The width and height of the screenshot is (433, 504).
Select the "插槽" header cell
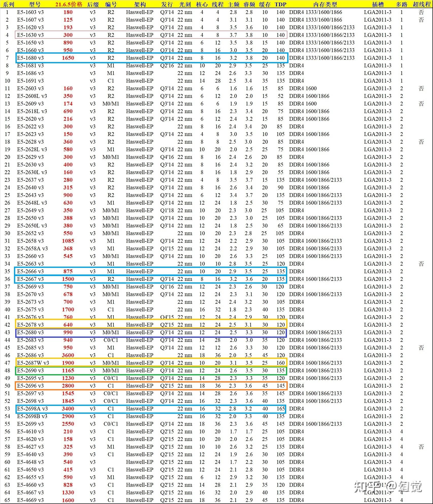[378, 4]
